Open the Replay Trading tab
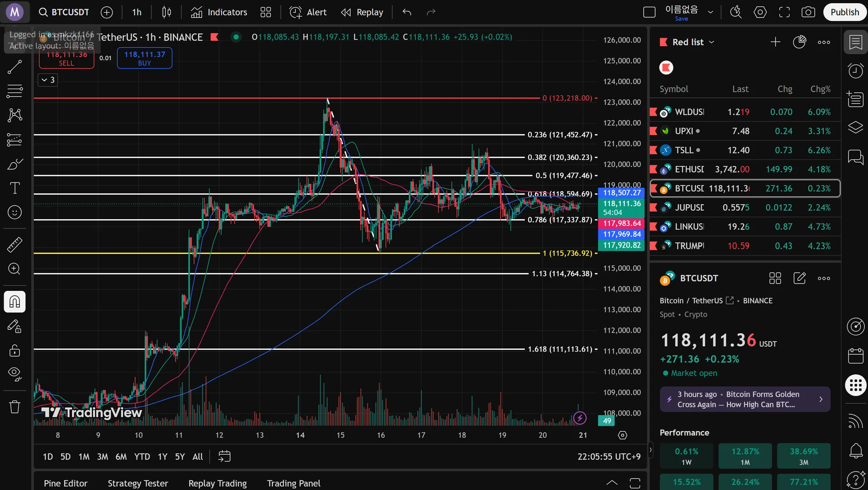Viewport: 868px width, 490px height. pyautogui.click(x=217, y=483)
